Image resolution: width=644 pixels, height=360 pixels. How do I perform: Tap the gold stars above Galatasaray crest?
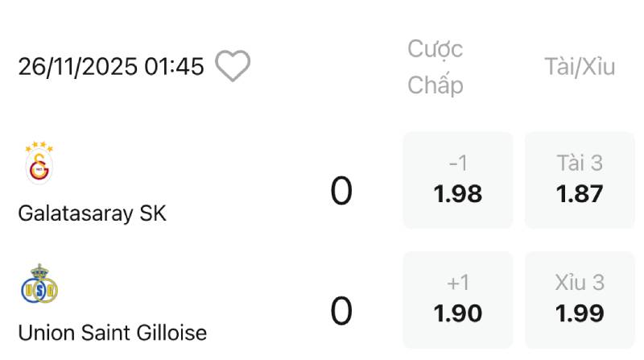[x=38, y=147]
